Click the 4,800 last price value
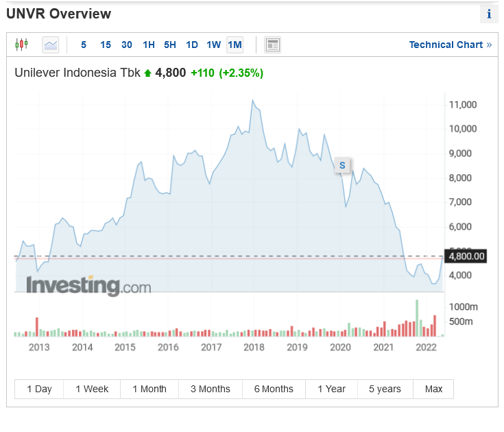Viewport: 504px width, 432px height. click(170, 73)
